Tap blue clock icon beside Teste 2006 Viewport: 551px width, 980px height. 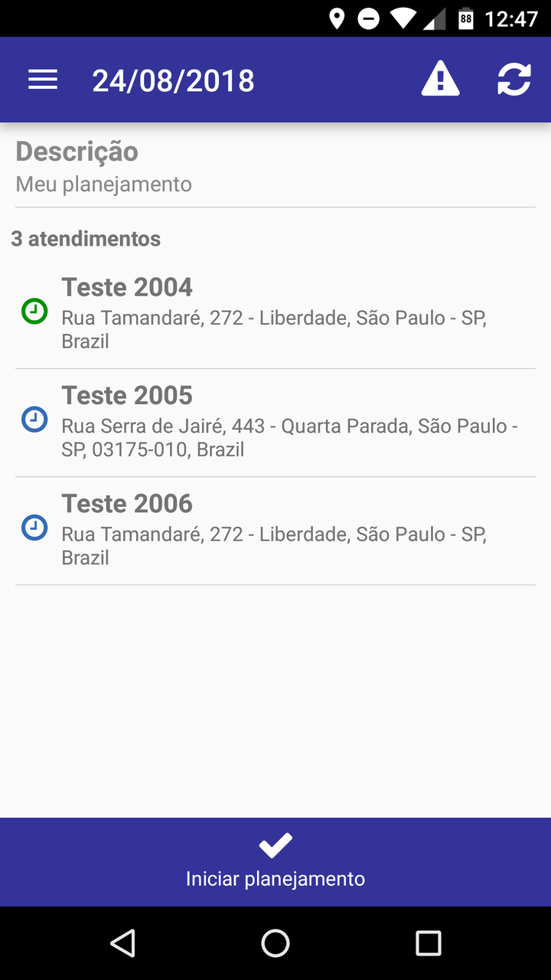point(34,528)
